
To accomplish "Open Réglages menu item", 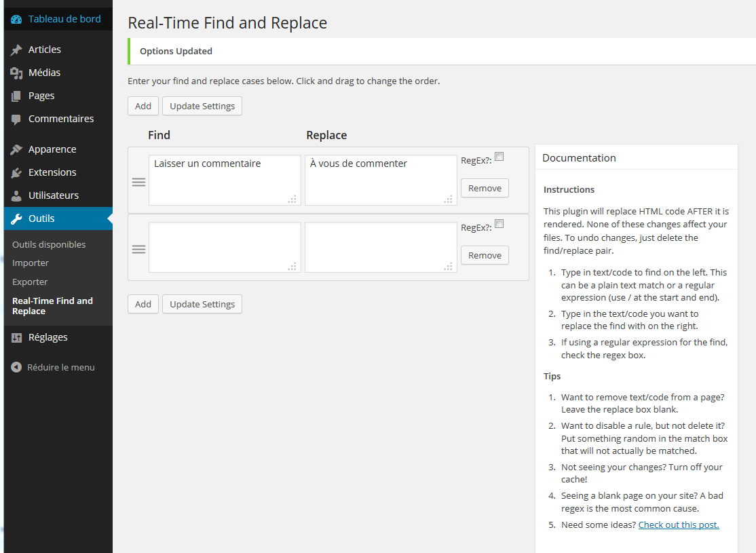I will 58,337.
